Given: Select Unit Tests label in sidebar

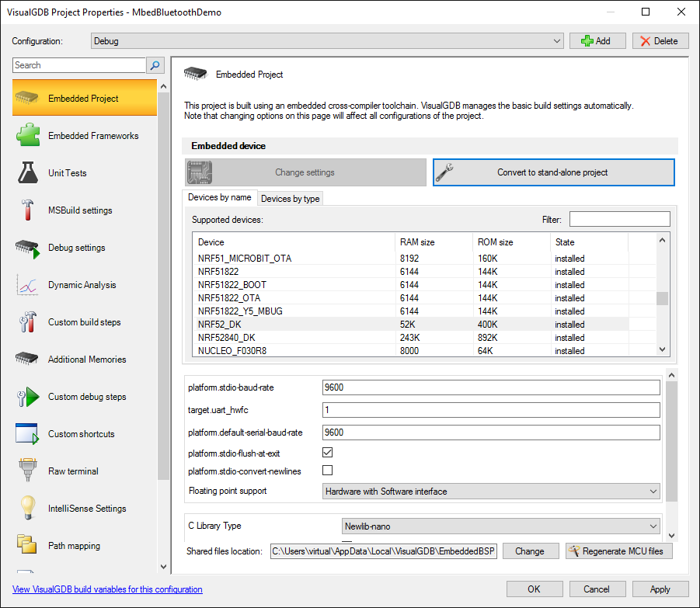Looking at the screenshot, I should click(68, 173).
